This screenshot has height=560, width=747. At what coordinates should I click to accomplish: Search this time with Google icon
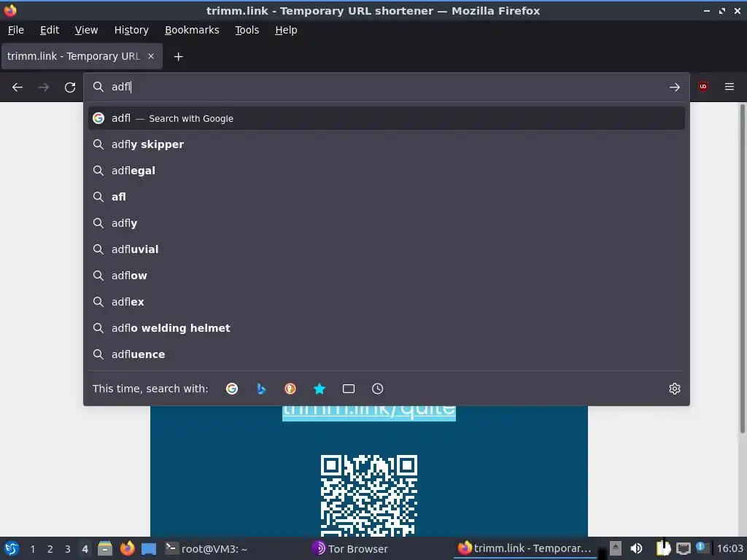coord(232,389)
